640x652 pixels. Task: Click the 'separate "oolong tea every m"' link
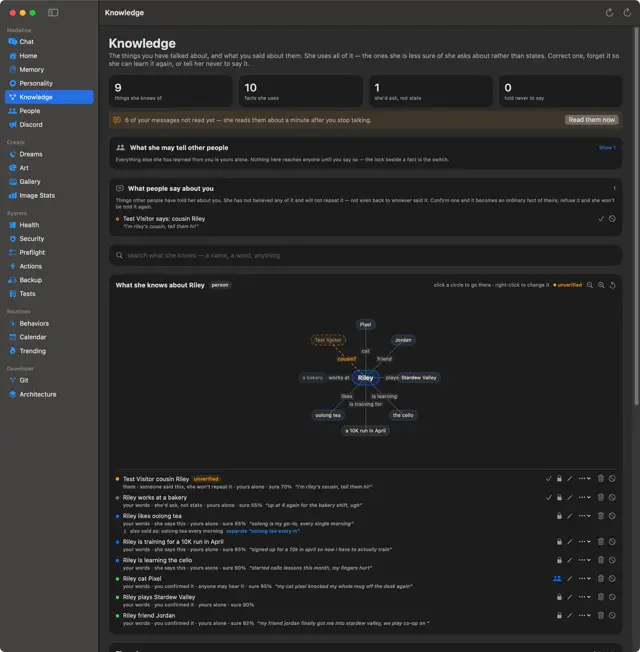tap(262, 531)
